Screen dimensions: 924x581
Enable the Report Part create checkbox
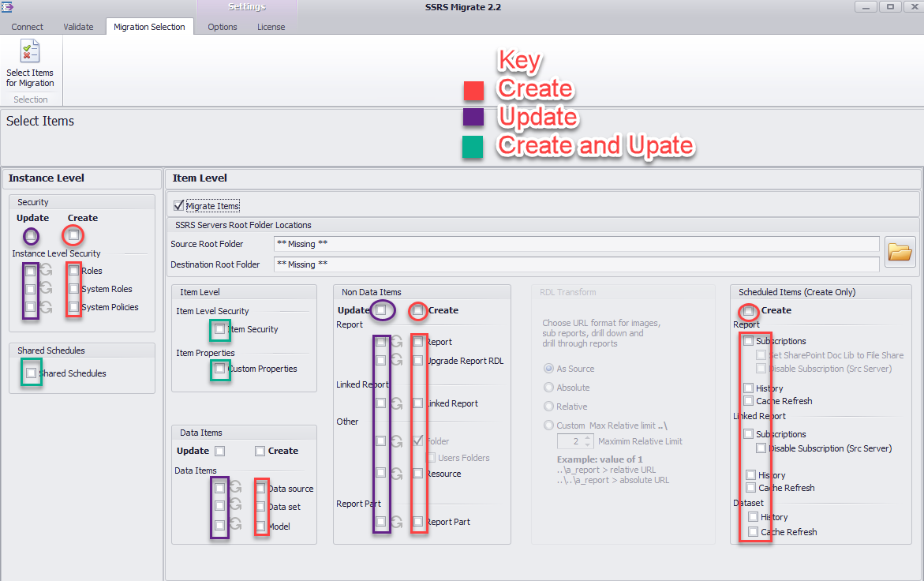point(417,521)
